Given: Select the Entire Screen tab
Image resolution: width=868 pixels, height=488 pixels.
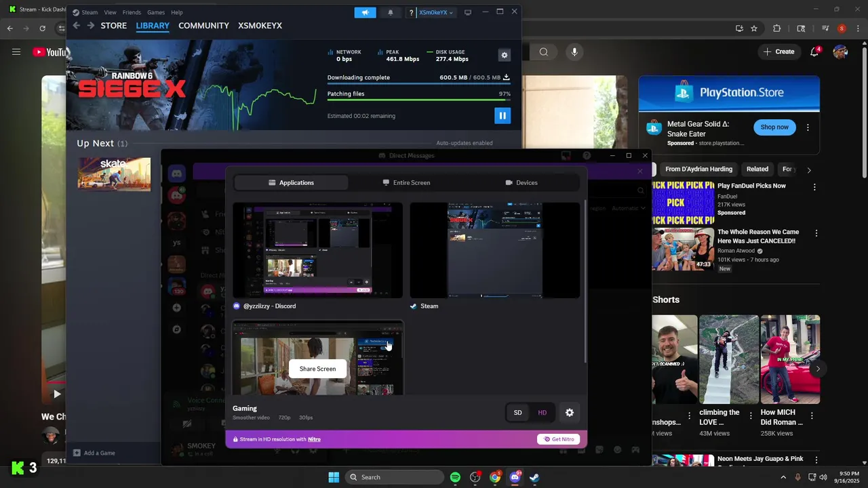Looking at the screenshot, I should [x=406, y=182].
